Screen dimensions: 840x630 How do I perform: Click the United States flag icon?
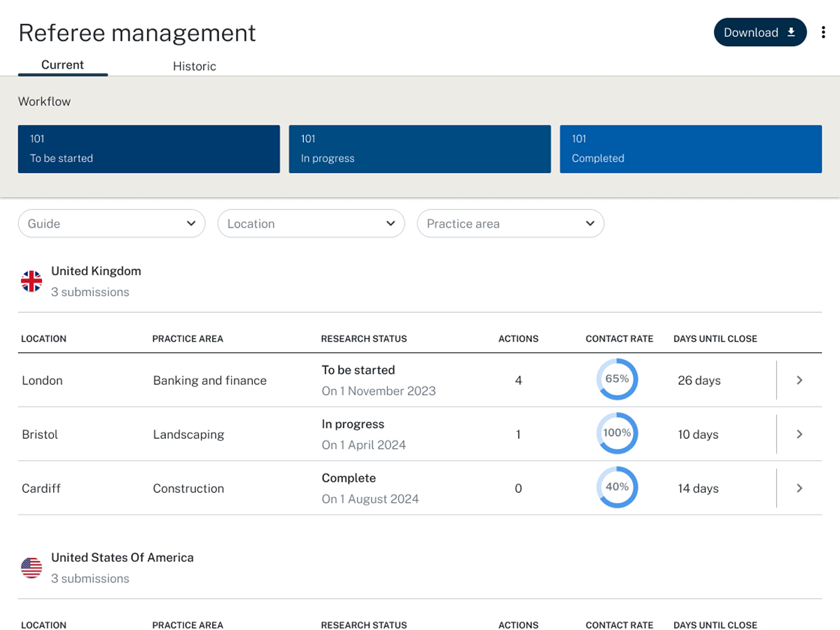click(x=31, y=568)
